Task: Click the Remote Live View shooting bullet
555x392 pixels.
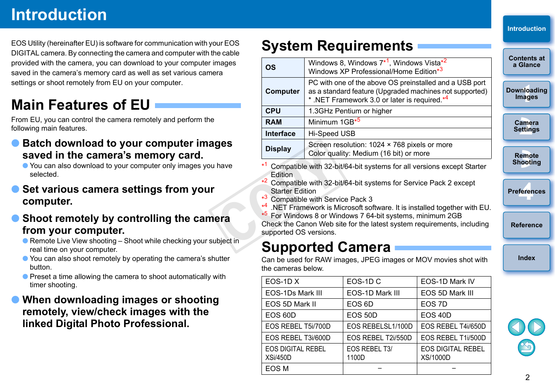Action: tap(134, 245)
